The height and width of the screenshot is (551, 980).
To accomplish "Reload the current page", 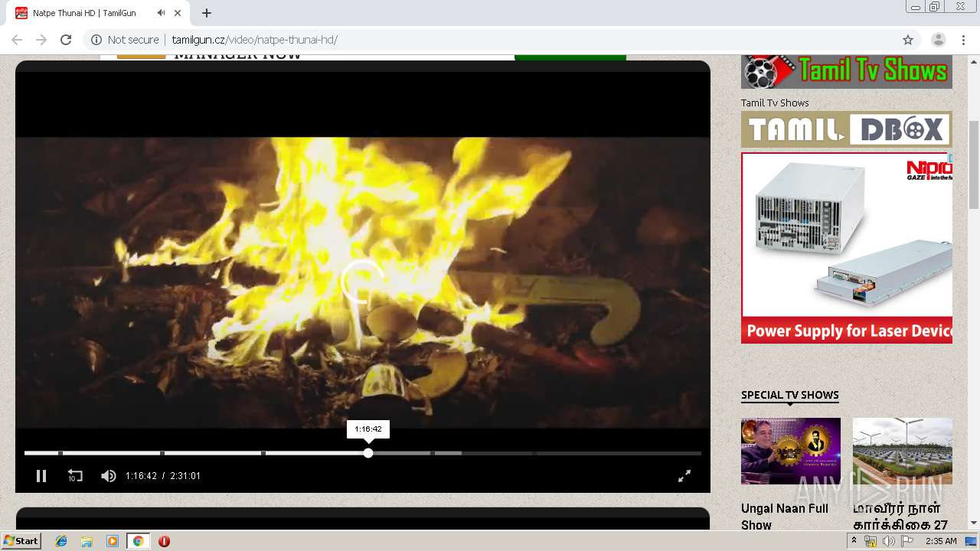I will [x=66, y=40].
